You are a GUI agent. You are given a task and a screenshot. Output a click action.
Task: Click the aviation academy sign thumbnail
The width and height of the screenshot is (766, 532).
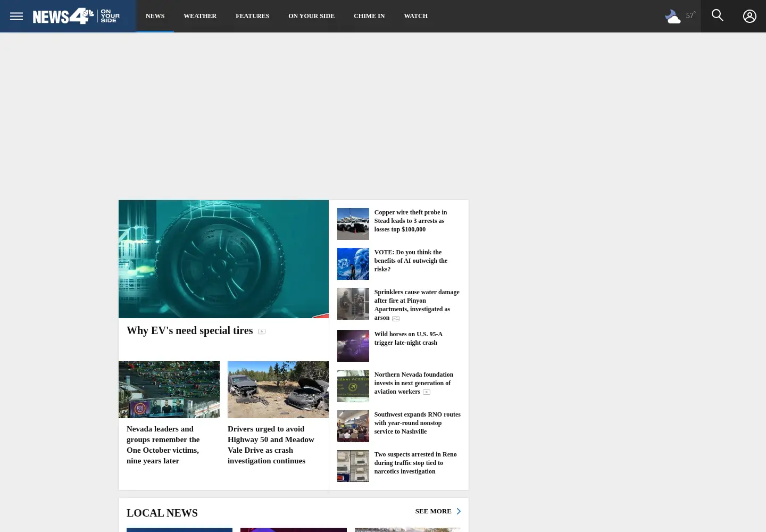click(353, 386)
